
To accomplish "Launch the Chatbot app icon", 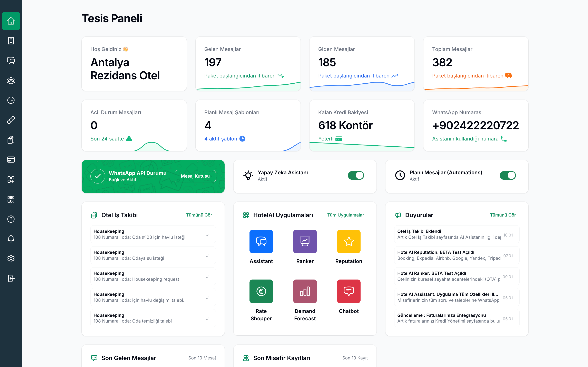I will click(x=349, y=291).
